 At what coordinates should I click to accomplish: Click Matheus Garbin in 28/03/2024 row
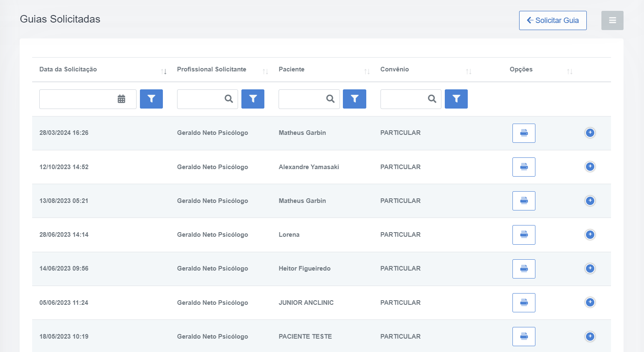click(302, 133)
